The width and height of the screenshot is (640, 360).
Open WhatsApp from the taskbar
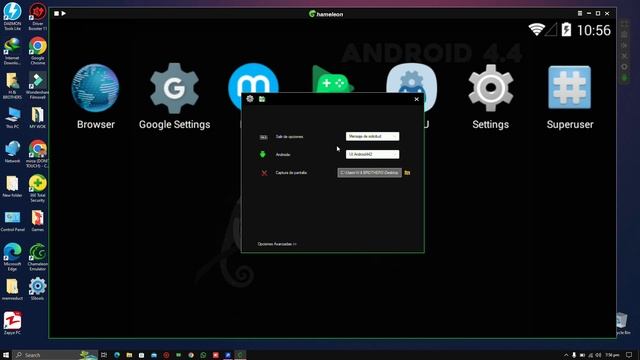pyautogui.click(x=203, y=355)
